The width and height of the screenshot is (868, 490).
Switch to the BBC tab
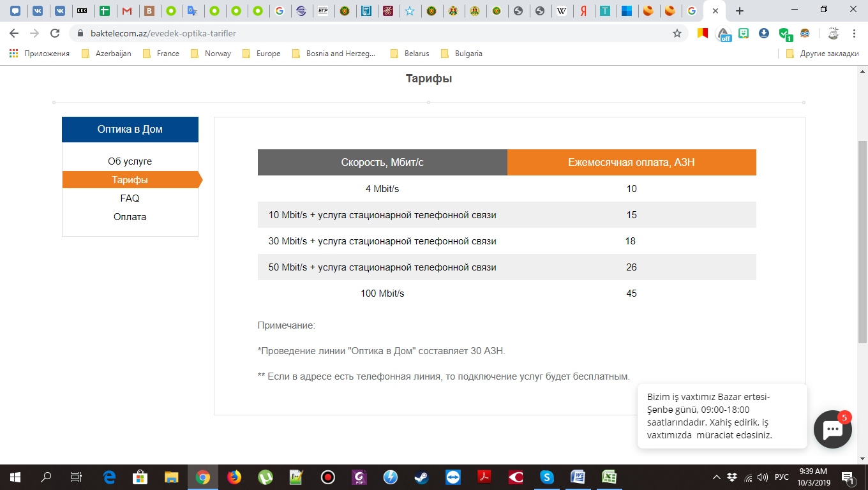(x=82, y=11)
